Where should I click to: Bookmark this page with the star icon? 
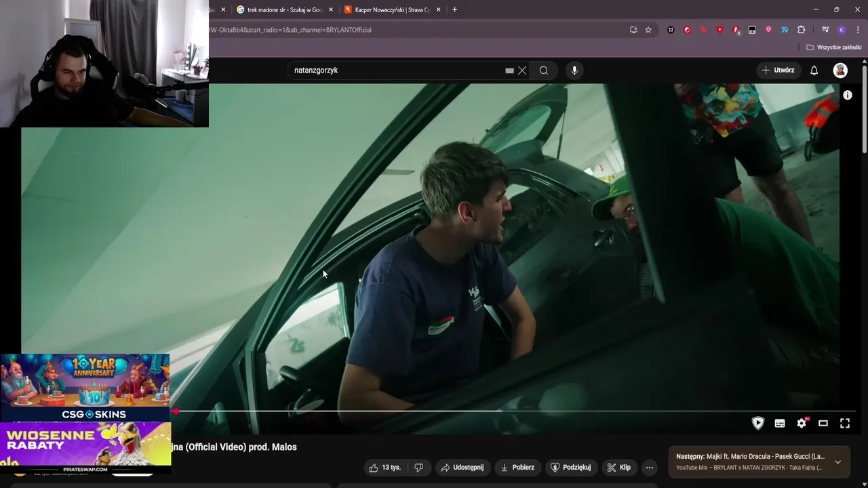tap(648, 30)
